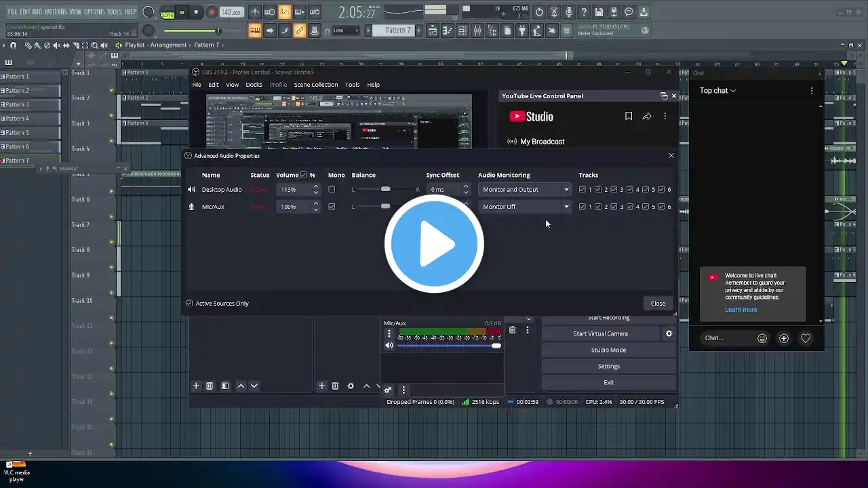Click the FL Studio render/export download icon
The height and width of the screenshot is (488, 868).
coord(644,12)
